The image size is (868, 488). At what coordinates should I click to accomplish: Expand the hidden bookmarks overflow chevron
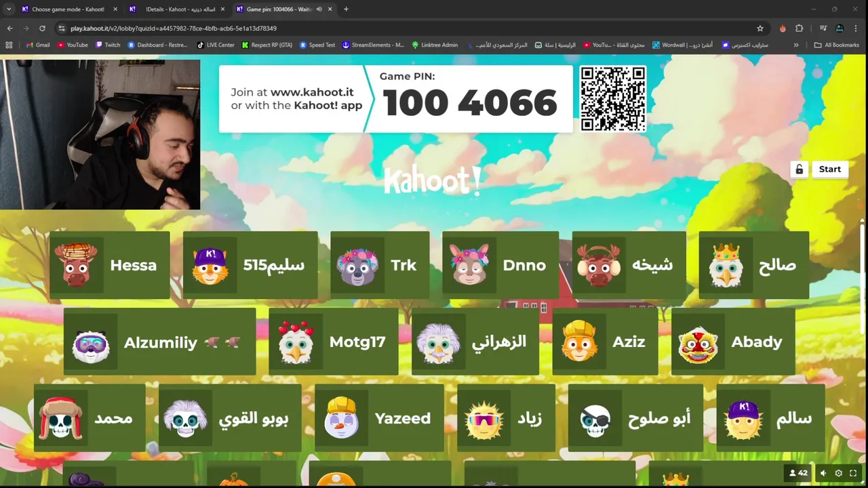[796, 45]
